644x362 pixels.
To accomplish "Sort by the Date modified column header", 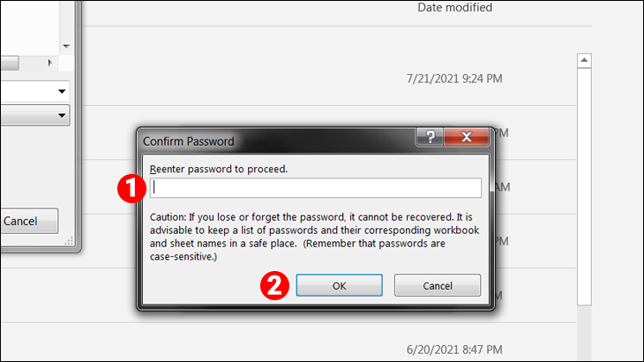I will pyautogui.click(x=454, y=7).
